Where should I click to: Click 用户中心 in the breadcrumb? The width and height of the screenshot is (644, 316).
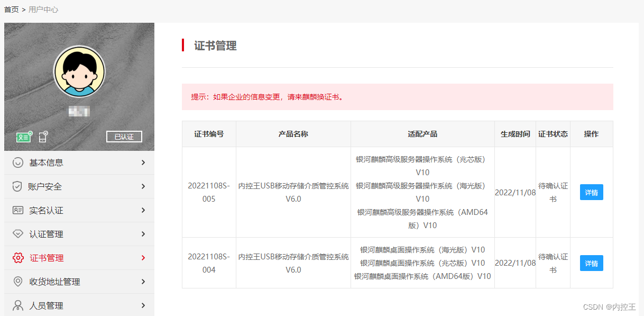[x=43, y=10]
